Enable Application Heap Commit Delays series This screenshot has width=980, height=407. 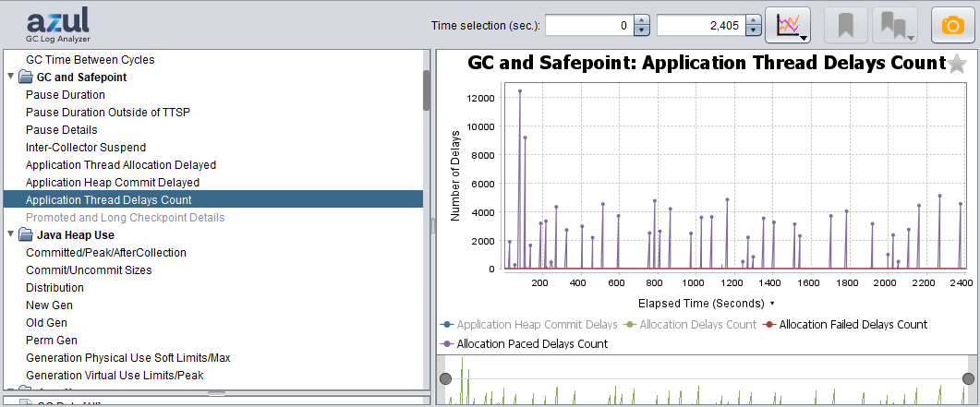(535, 324)
